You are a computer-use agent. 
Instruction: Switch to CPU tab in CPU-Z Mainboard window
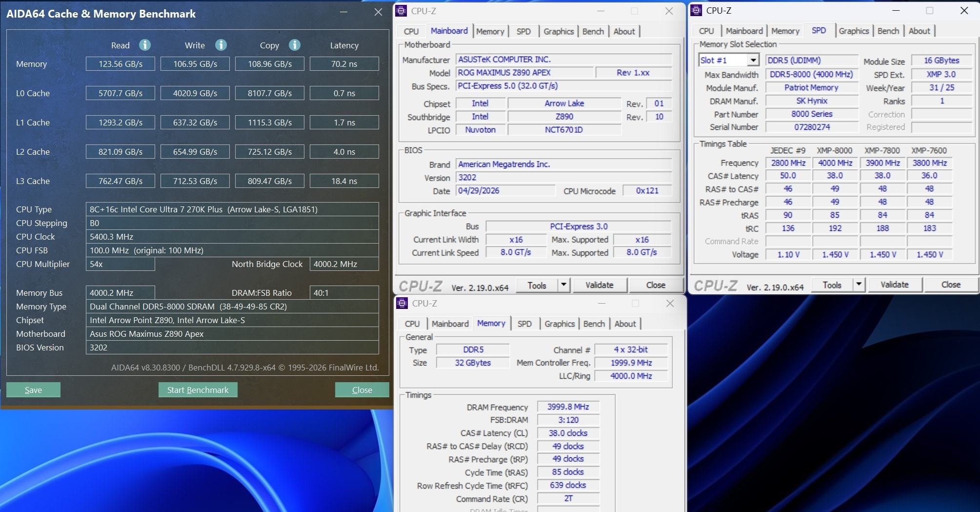click(x=411, y=31)
